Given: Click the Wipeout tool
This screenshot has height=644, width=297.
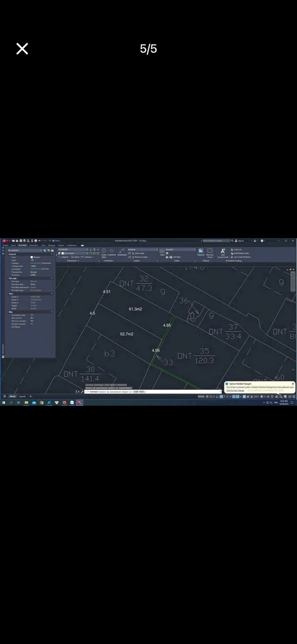Looking at the screenshot, I should (201, 252).
